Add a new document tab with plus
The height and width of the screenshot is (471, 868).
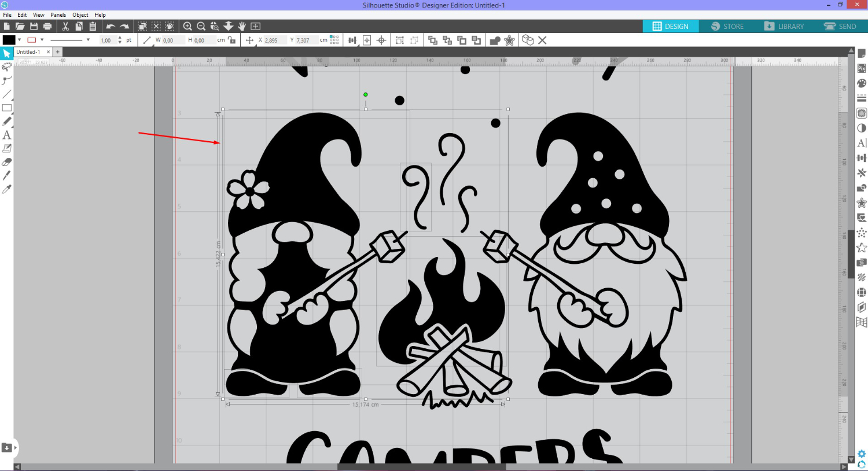point(58,52)
